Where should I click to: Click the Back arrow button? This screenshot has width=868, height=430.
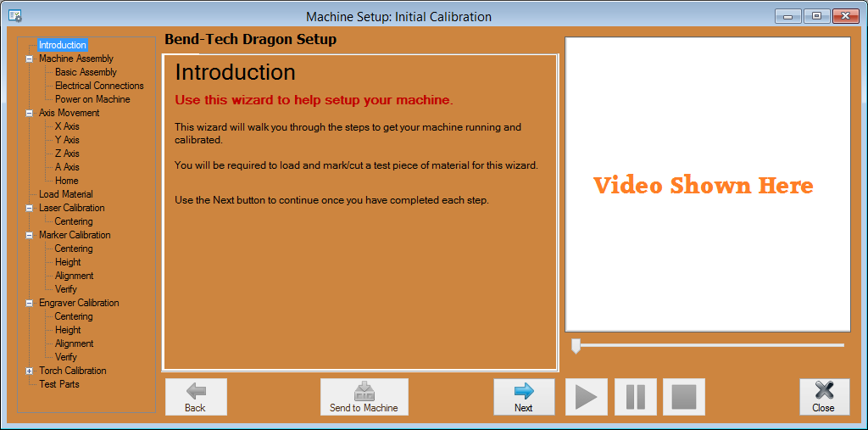(196, 397)
